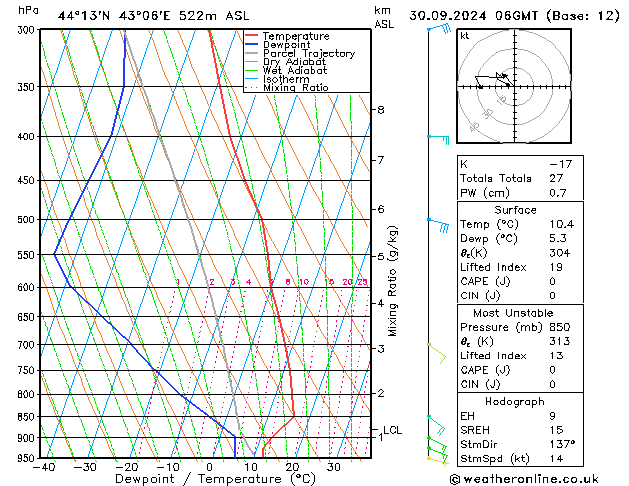The height and width of the screenshot is (486, 629).
Task: Click the Totals Totals value 27
Action: click(x=556, y=178)
